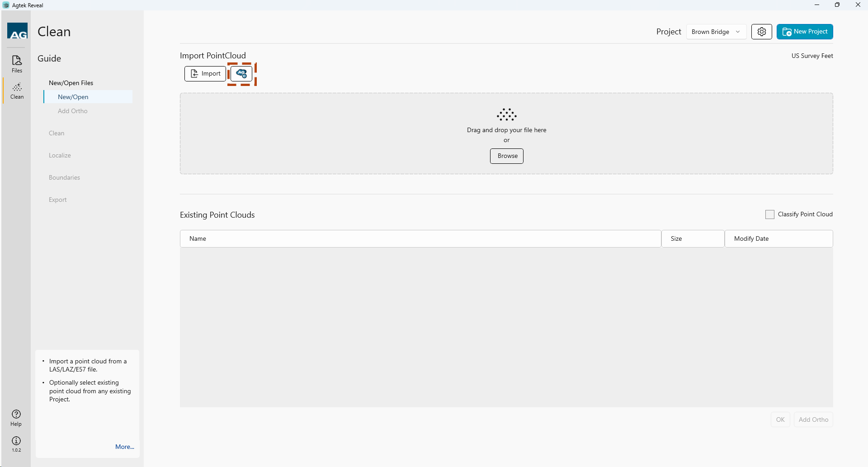Go to the Clean guide step

click(57, 133)
